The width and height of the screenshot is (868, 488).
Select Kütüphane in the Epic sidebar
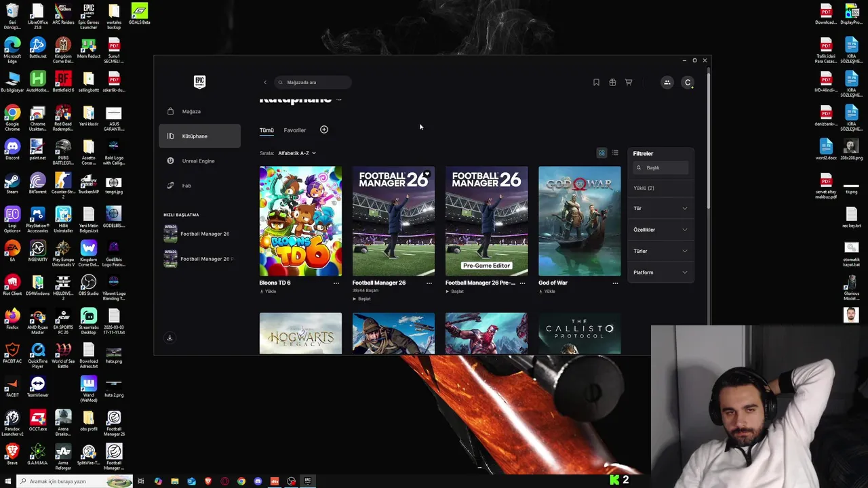pos(199,136)
